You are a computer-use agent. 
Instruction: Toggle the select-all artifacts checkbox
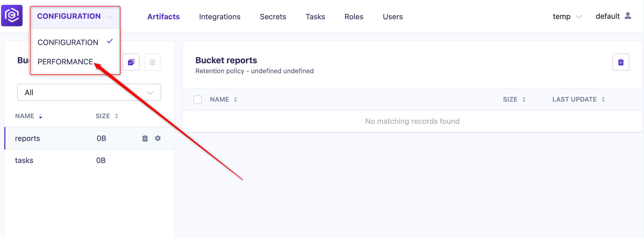click(198, 100)
